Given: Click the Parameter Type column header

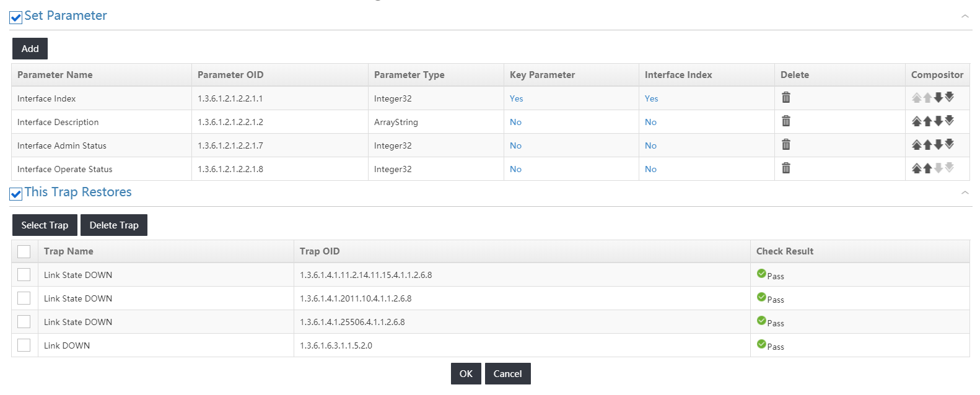Looking at the screenshot, I should (x=436, y=75).
